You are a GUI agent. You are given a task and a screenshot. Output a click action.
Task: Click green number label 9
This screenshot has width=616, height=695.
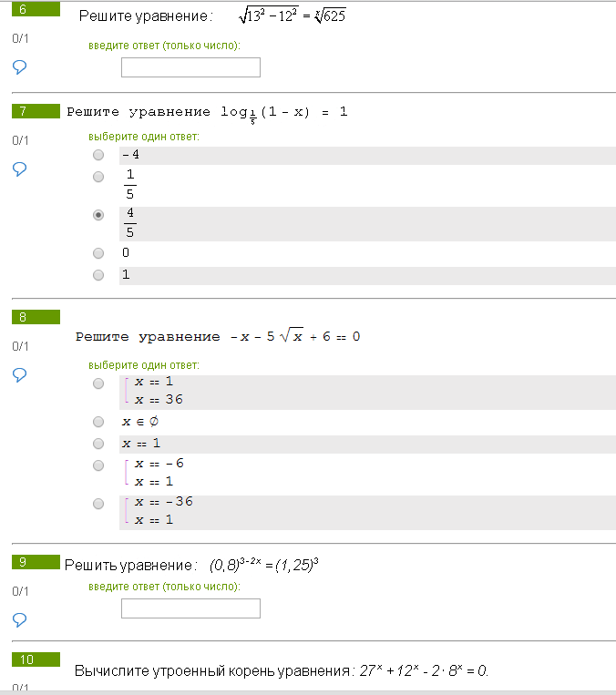click(36, 562)
